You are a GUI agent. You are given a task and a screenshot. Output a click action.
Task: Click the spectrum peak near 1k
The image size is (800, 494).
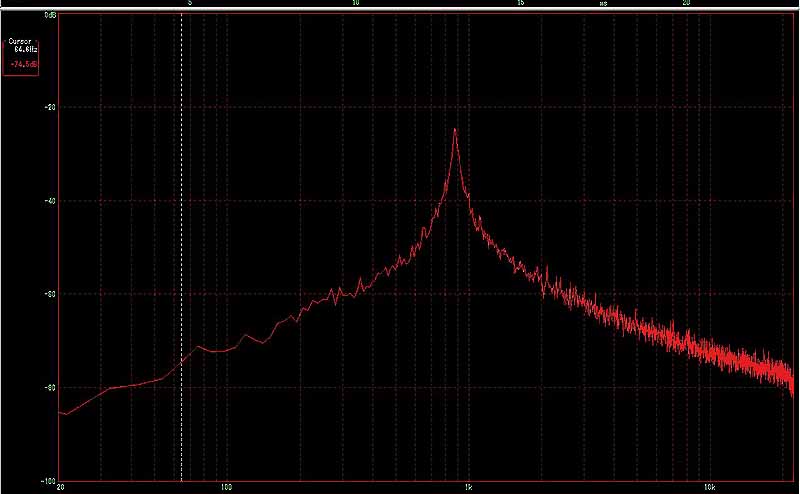click(x=455, y=130)
